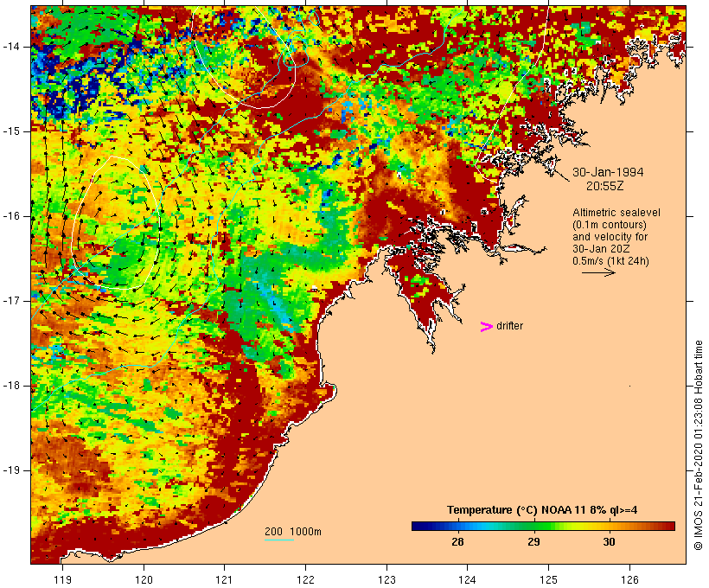Click the longitude label '122'
This screenshot has height=588, width=709.
click(306, 579)
